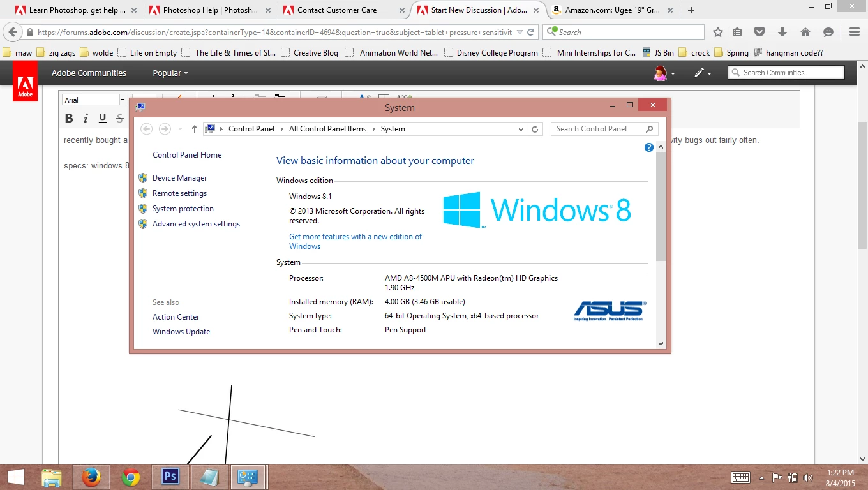Click the Firefox Home icon

coord(805,32)
